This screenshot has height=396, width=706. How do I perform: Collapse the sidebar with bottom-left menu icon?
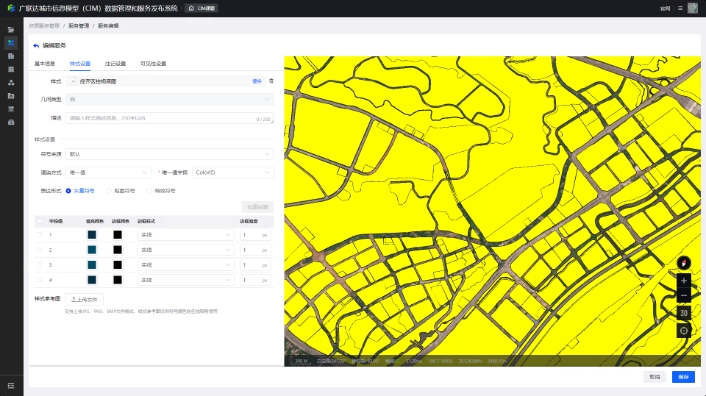(11, 386)
